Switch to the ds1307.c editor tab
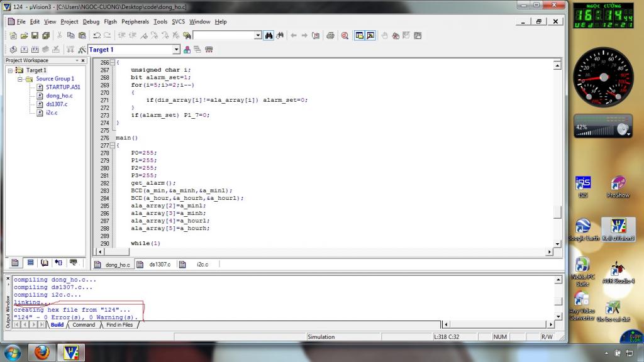 155,265
